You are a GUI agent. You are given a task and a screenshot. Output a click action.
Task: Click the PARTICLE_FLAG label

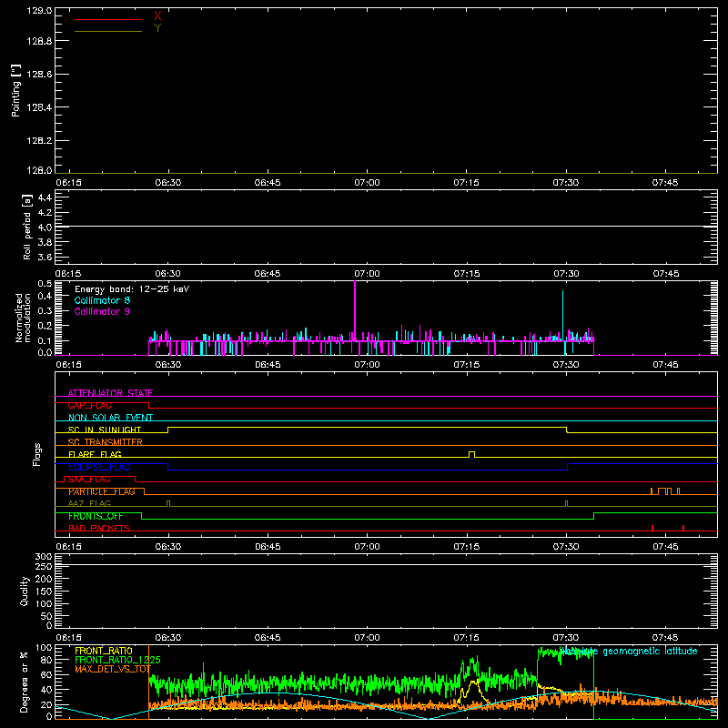point(102,491)
